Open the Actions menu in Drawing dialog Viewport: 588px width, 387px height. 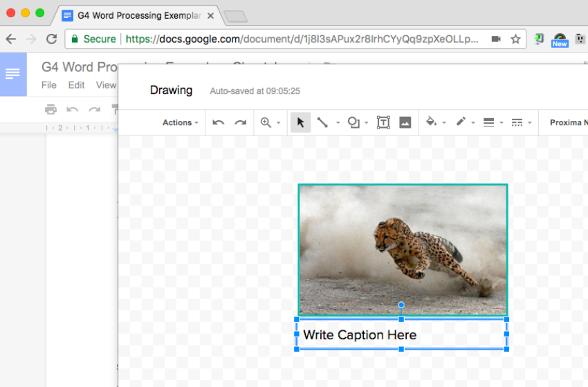pyautogui.click(x=180, y=122)
